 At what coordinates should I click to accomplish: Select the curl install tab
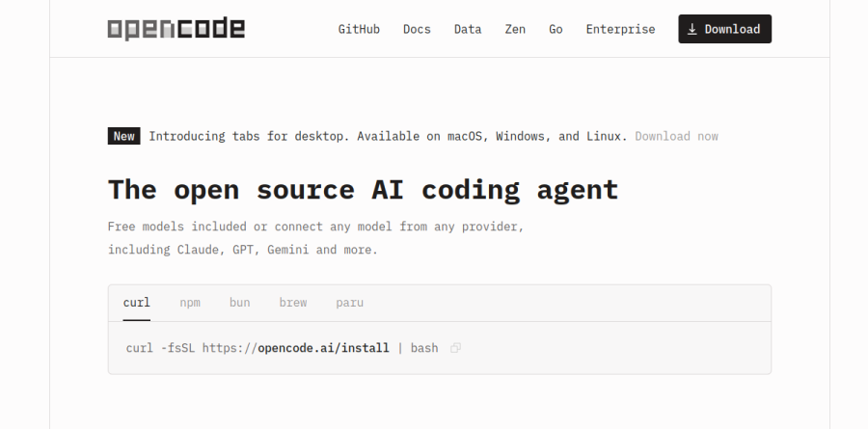click(137, 303)
